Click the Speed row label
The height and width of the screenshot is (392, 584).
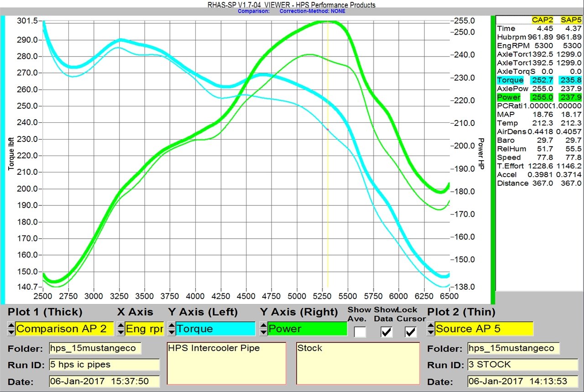tap(509, 157)
